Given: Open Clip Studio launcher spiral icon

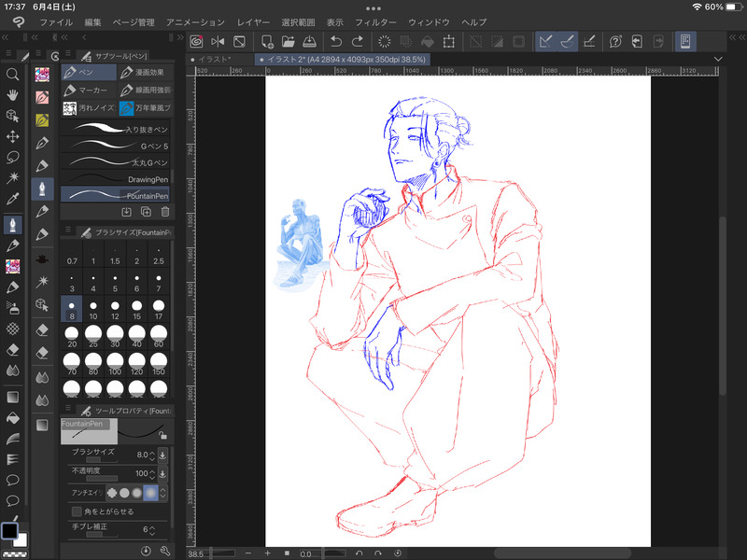Looking at the screenshot, I should pyautogui.click(x=196, y=41).
